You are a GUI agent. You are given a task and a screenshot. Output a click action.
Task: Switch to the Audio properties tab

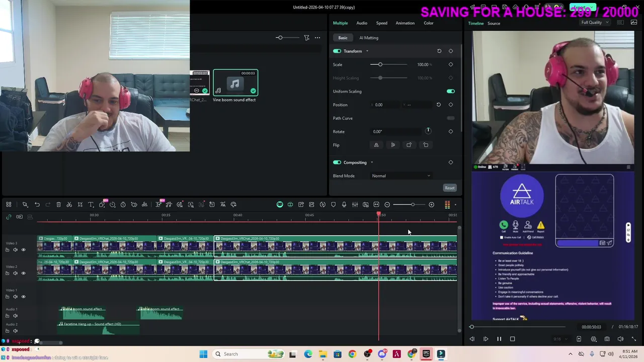pos(362,23)
